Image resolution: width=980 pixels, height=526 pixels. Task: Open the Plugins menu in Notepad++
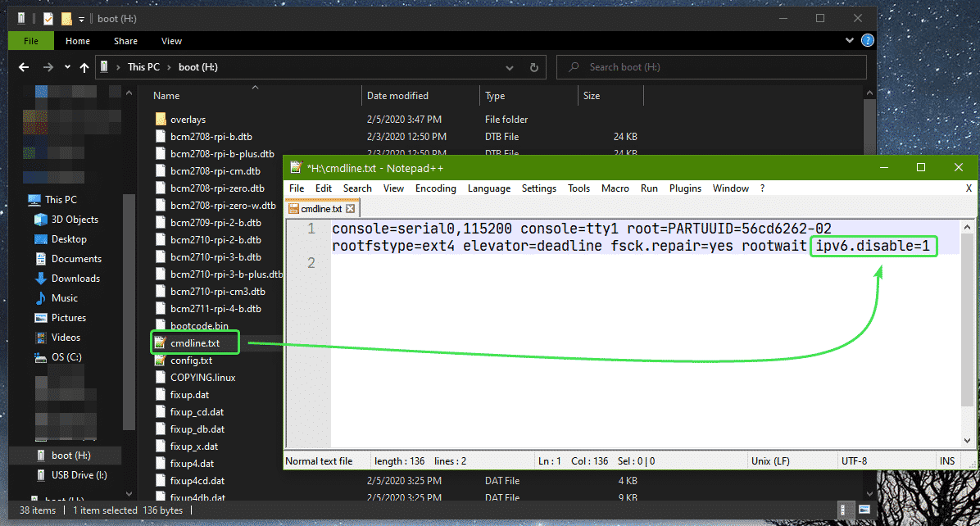coord(685,188)
